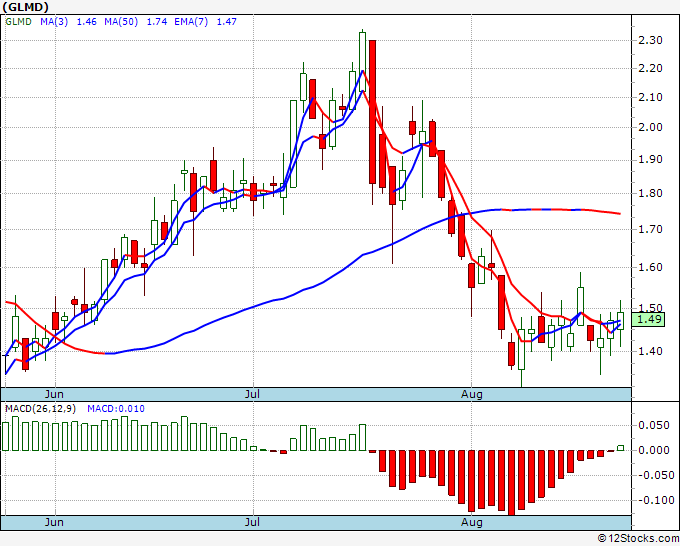Image resolution: width=680 pixels, height=546 pixels.
Task: Click the 1.80 price axis label
Action: tap(651, 193)
